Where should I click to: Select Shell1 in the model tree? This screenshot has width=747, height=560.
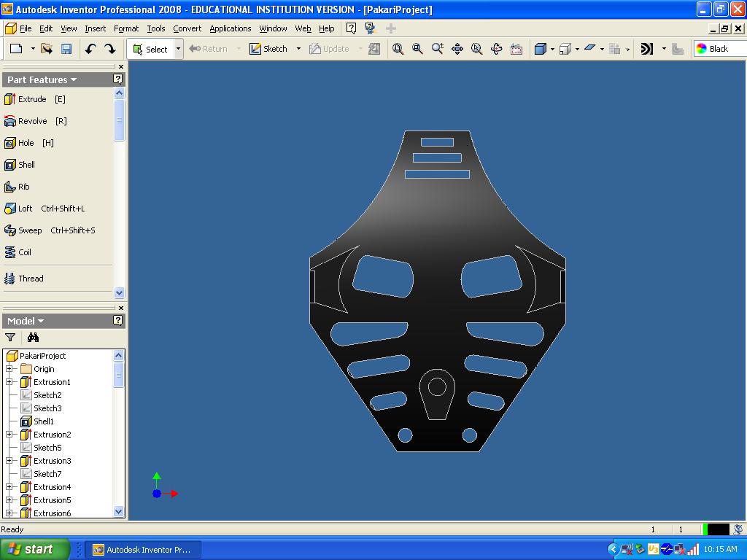(43, 421)
